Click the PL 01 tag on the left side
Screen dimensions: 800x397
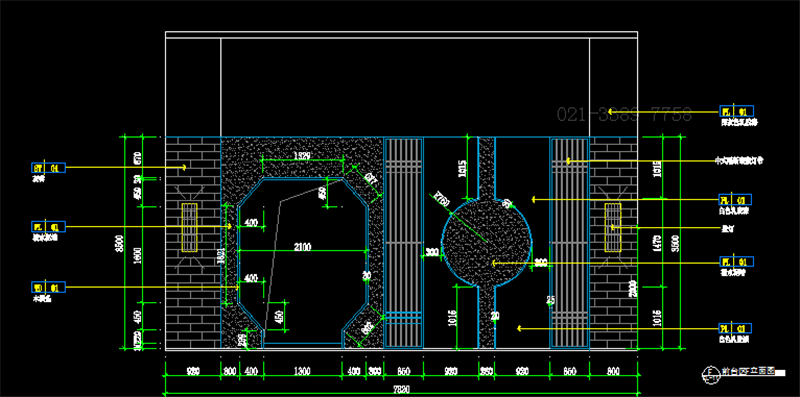coord(49,227)
